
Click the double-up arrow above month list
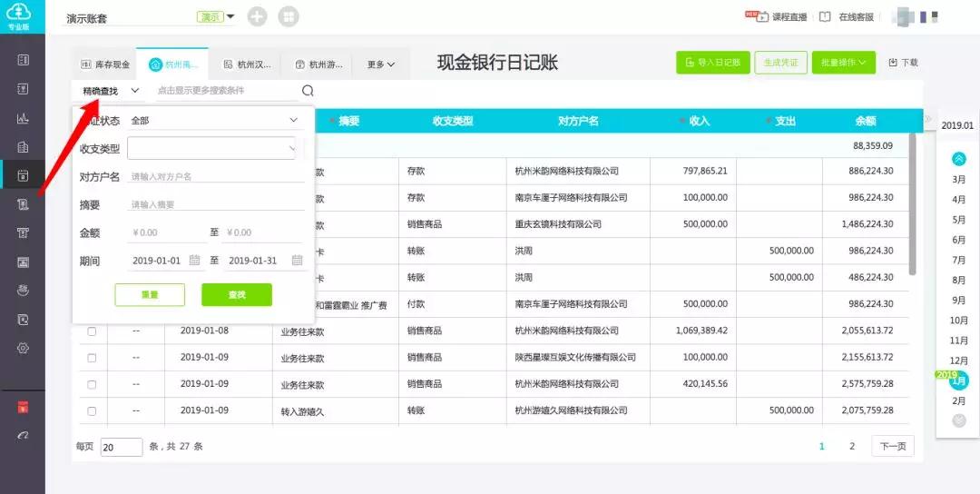(959, 159)
